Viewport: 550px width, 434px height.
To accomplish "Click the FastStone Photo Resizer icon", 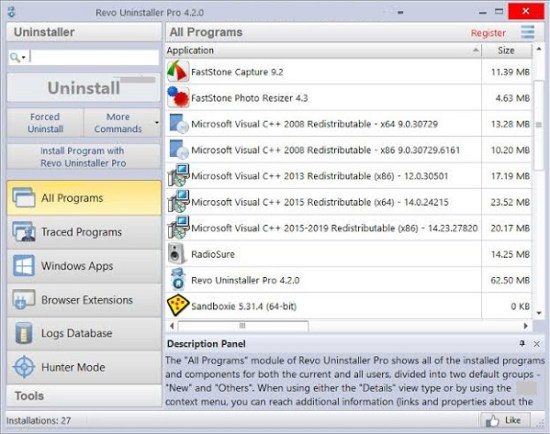I will [x=178, y=97].
